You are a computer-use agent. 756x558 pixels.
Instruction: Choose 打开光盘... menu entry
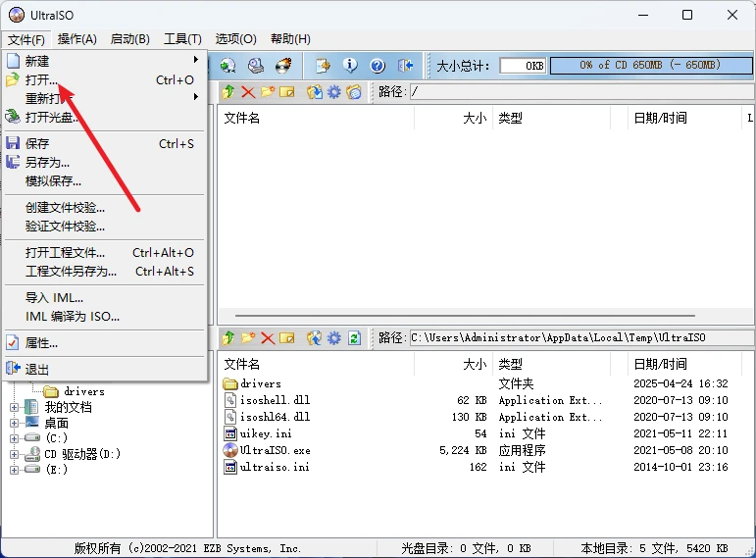click(105, 118)
